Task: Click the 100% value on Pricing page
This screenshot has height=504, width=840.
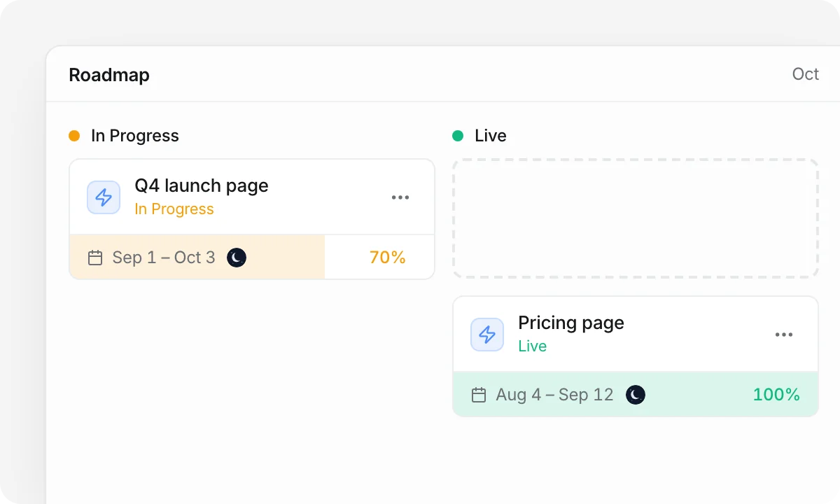Action: (776, 395)
